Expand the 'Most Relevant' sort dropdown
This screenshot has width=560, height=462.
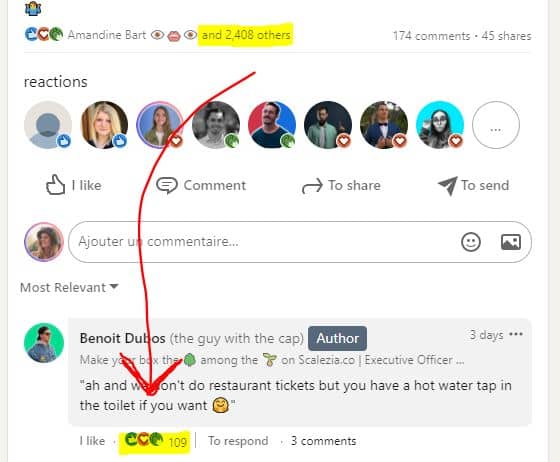[x=69, y=287]
